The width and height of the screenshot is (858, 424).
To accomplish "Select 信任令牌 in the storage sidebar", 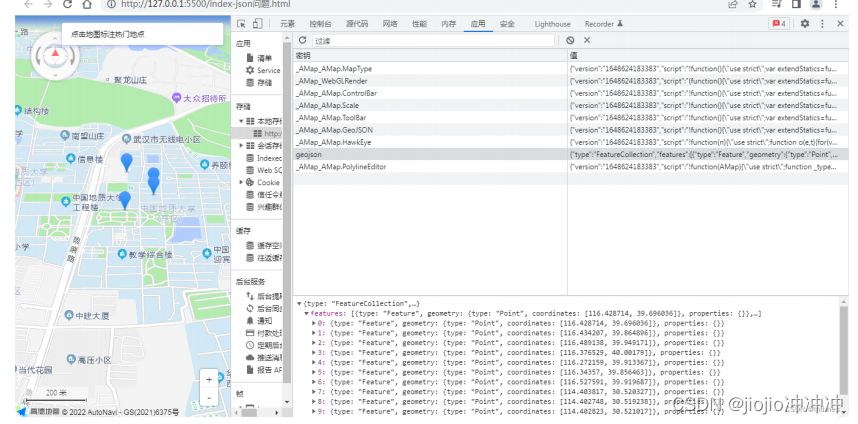I will (x=263, y=194).
